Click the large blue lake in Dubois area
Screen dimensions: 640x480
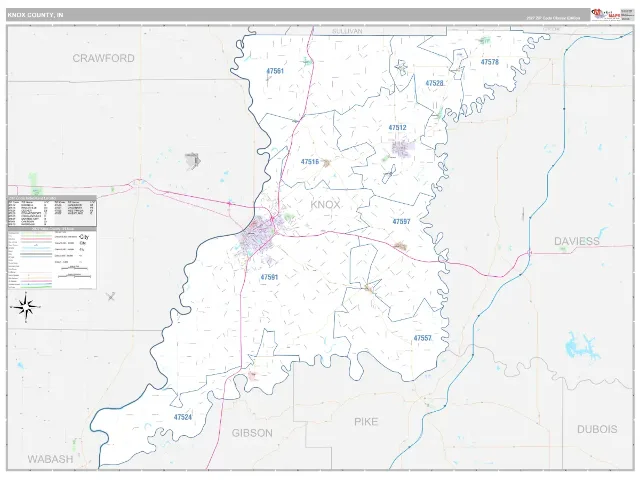coord(581,345)
